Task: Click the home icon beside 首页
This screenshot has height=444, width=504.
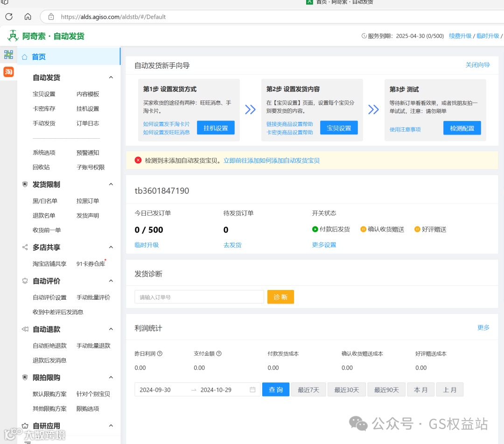Action: 25,57
